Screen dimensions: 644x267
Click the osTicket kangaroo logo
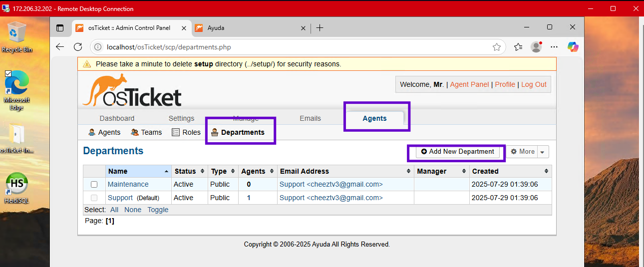132,90
